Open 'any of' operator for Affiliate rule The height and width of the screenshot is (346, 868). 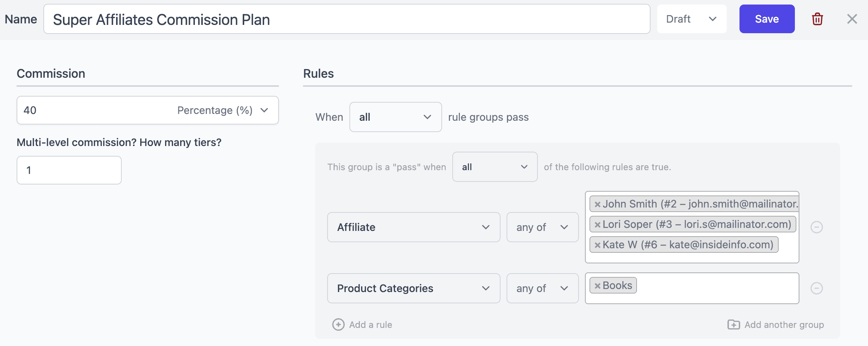click(542, 227)
